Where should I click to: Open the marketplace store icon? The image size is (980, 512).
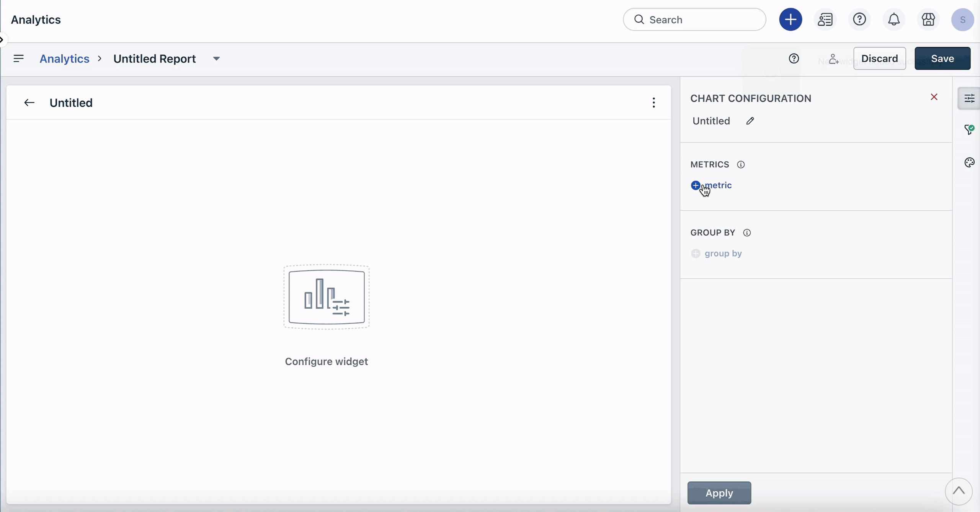[x=928, y=20]
